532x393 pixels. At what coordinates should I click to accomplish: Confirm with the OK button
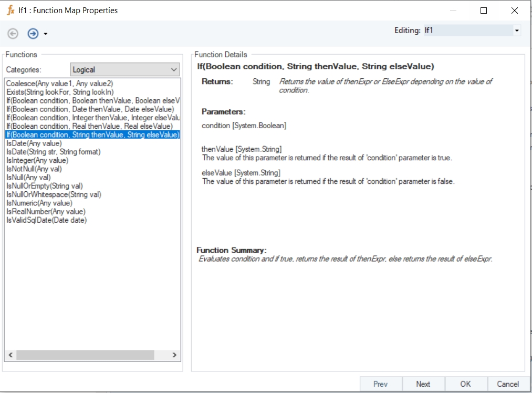[465, 384]
